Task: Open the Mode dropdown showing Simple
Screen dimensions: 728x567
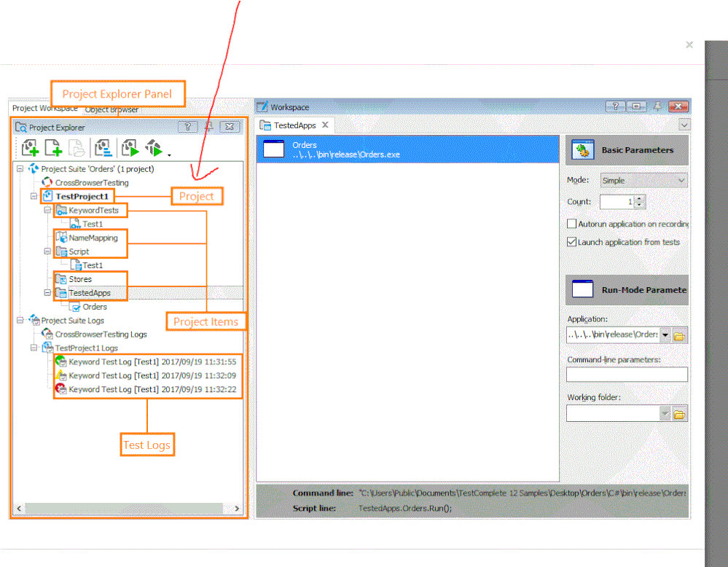Action: point(643,180)
